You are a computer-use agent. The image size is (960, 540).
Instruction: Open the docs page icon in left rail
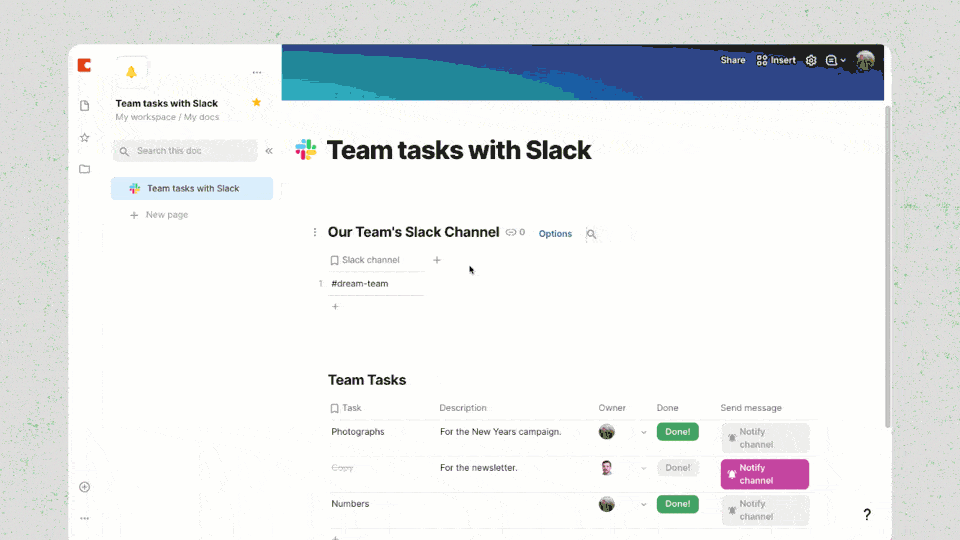(x=84, y=105)
